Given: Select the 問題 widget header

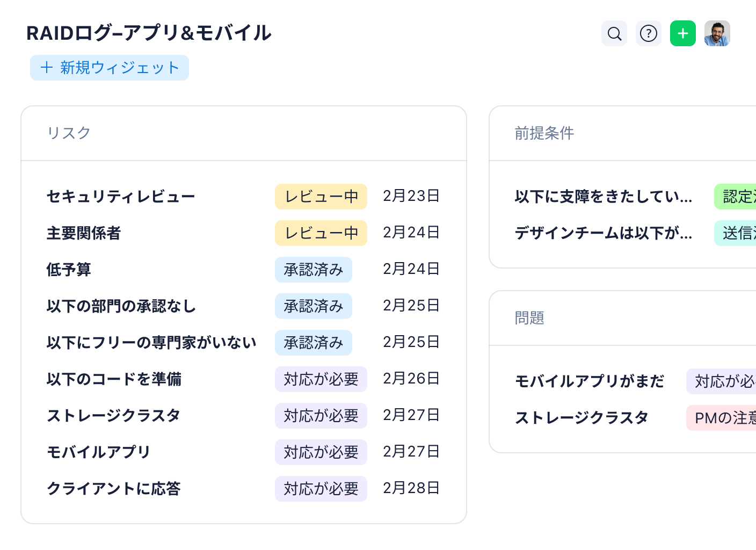Looking at the screenshot, I should pos(530,317).
